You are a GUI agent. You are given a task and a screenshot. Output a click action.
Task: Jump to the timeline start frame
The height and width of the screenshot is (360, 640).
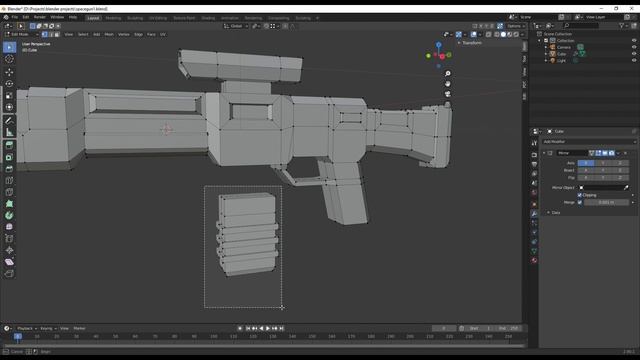[248, 328]
